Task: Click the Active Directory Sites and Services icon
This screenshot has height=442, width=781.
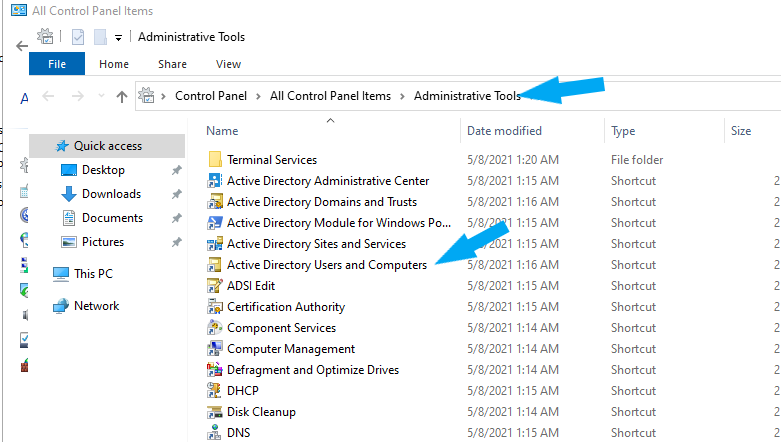Action: pyautogui.click(x=215, y=243)
